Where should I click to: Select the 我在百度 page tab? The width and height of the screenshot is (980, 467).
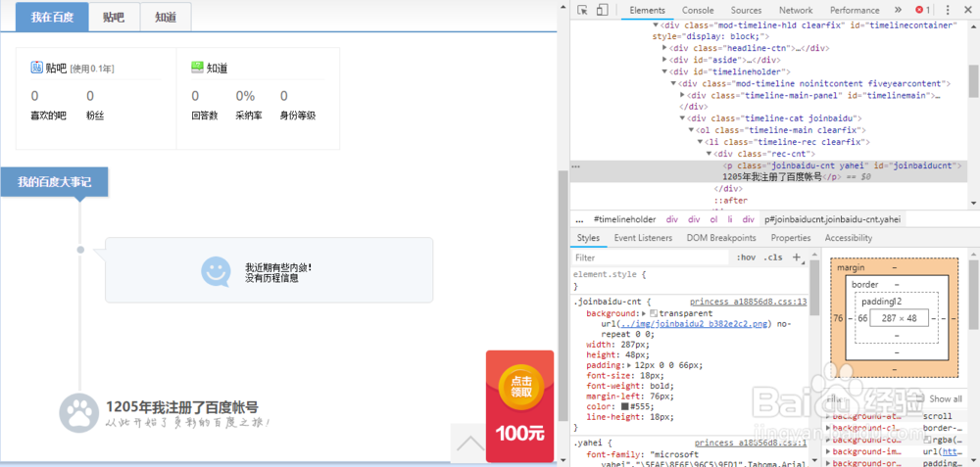point(52,17)
